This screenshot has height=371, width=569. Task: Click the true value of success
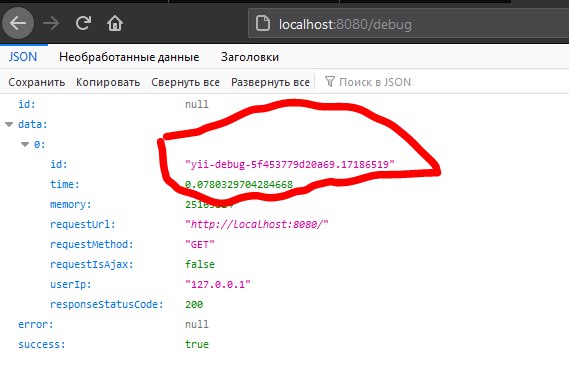197,344
